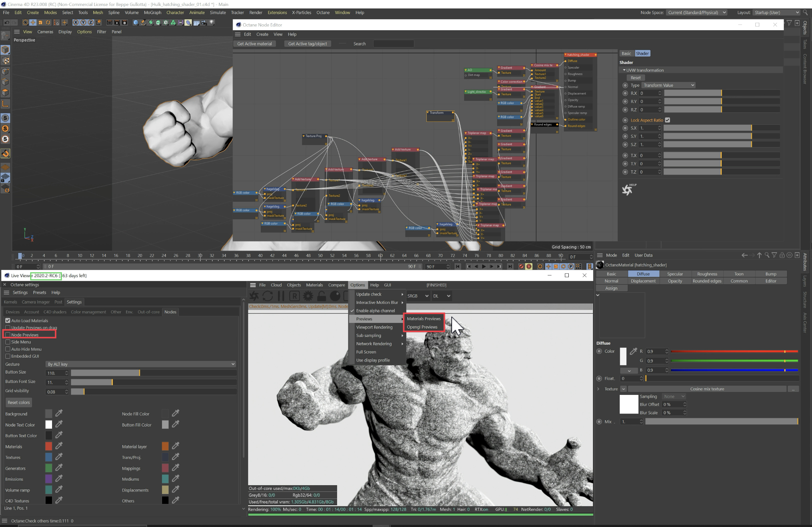Click the Light object icon
The width and height of the screenshot is (812, 527).
click(212, 22)
